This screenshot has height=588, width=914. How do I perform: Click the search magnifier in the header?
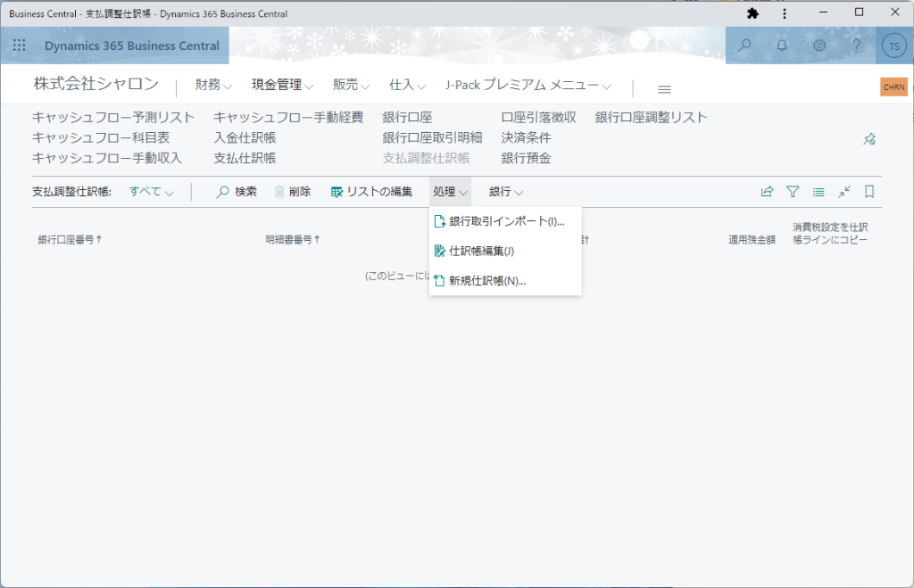[x=744, y=46]
